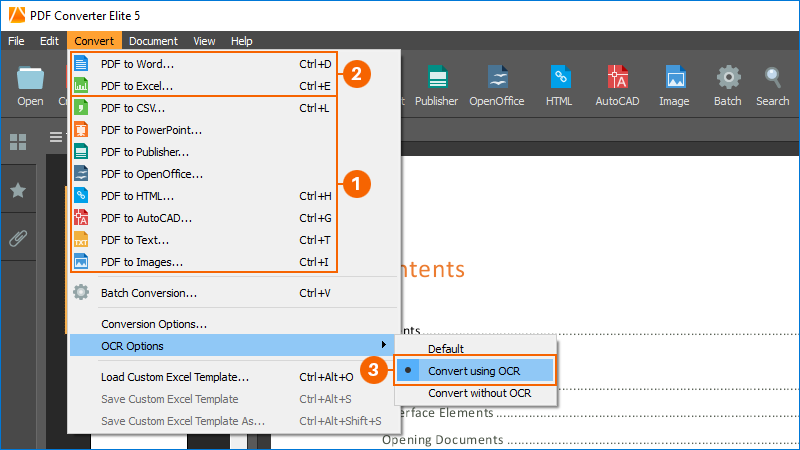This screenshot has height=450, width=800.
Task: Click the list view icon beside thumbnails
Action: click(x=56, y=137)
